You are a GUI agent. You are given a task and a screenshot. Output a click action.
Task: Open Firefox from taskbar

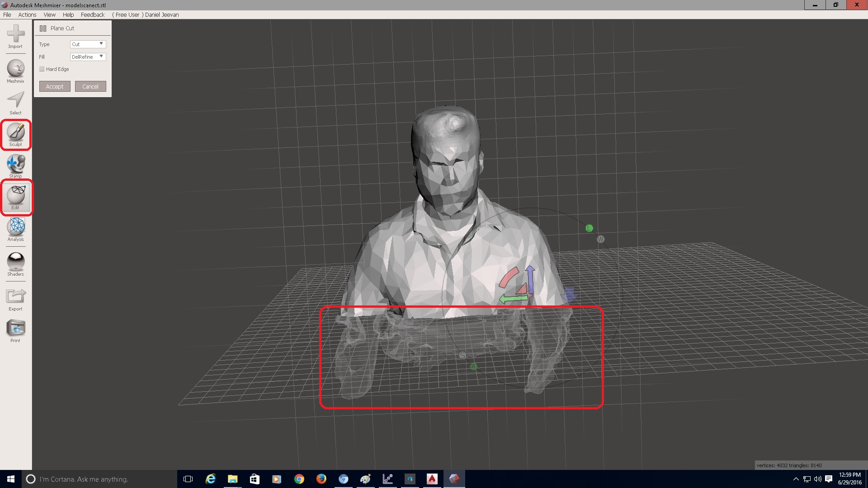pos(321,479)
